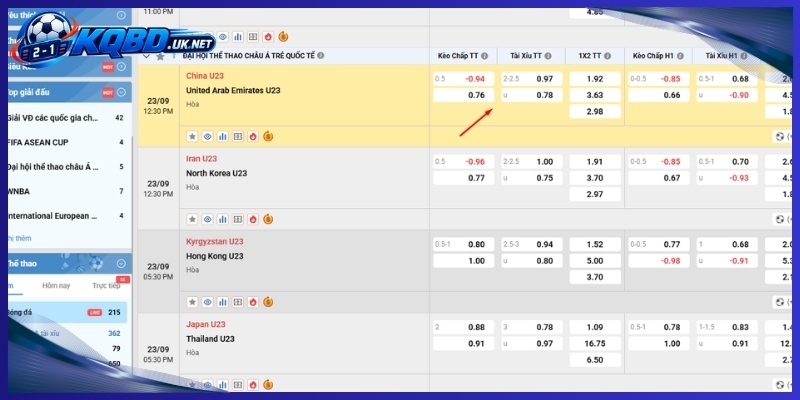Open North Korea U23 team name
This screenshot has height=400, width=800.
(x=216, y=173)
